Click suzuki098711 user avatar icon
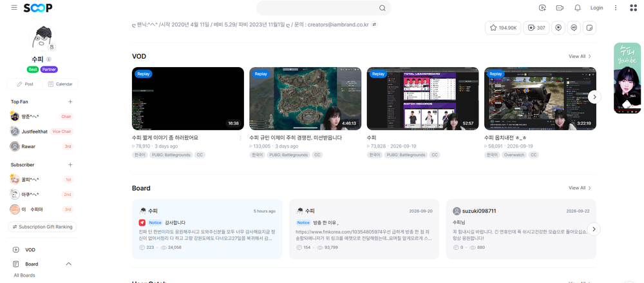 point(457,211)
